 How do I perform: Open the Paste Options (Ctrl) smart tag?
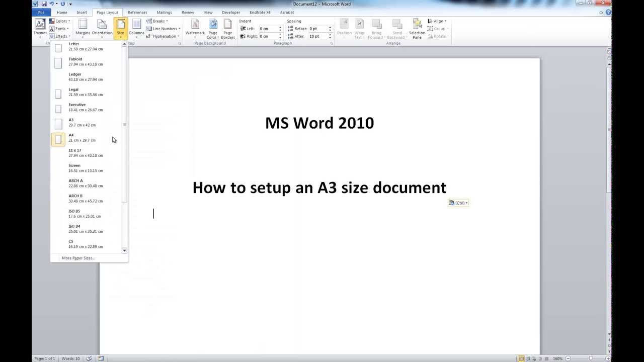tap(458, 203)
